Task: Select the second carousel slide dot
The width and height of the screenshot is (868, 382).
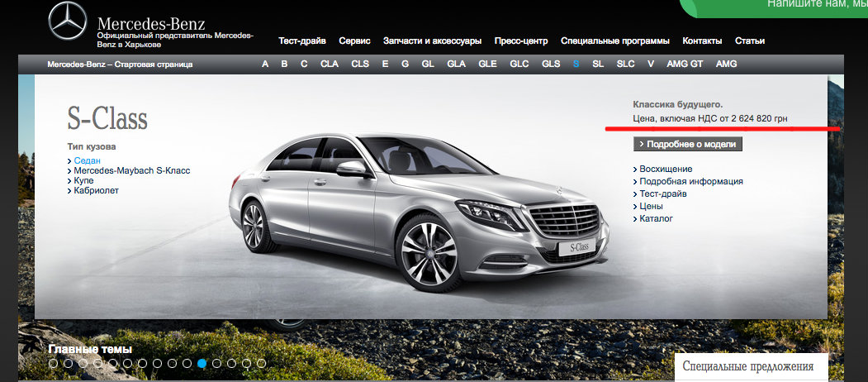Action: (68, 364)
